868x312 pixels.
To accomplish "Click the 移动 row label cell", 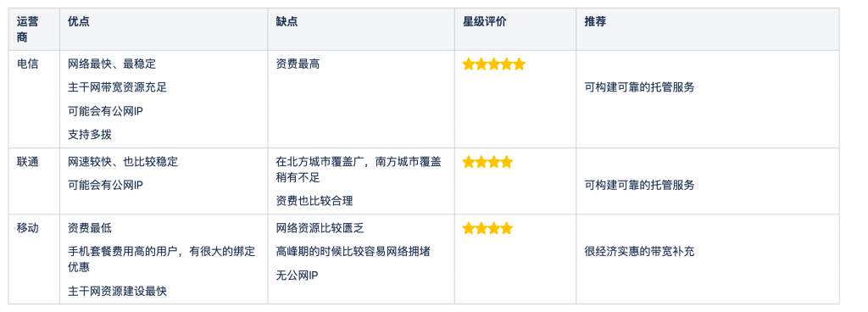I will click(x=28, y=228).
